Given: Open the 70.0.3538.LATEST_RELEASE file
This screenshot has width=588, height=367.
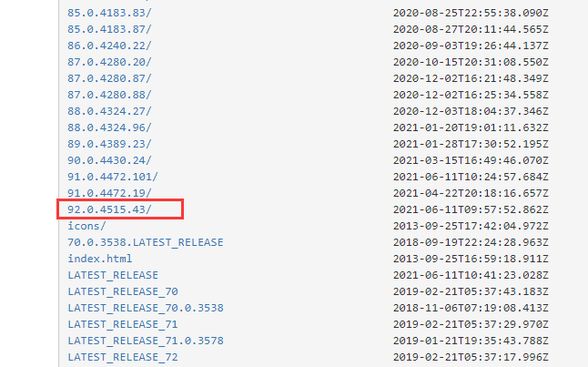Looking at the screenshot, I should [146, 242].
